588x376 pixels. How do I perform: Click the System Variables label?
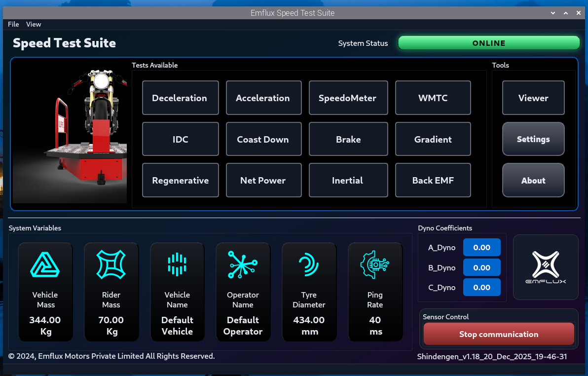coord(35,228)
